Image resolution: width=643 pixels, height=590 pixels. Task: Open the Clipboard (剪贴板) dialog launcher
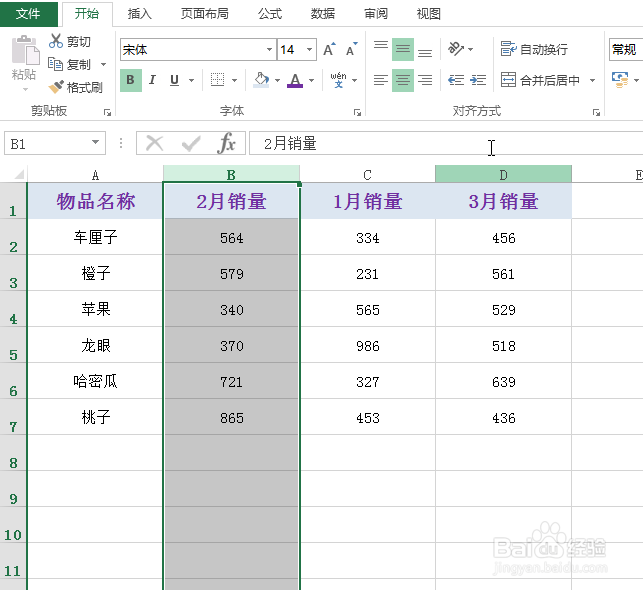(x=107, y=112)
